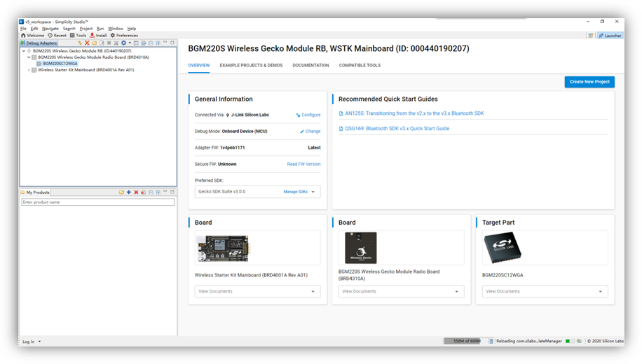Open the Edit menu
The width and height of the screenshot is (642, 364).
[34, 29]
